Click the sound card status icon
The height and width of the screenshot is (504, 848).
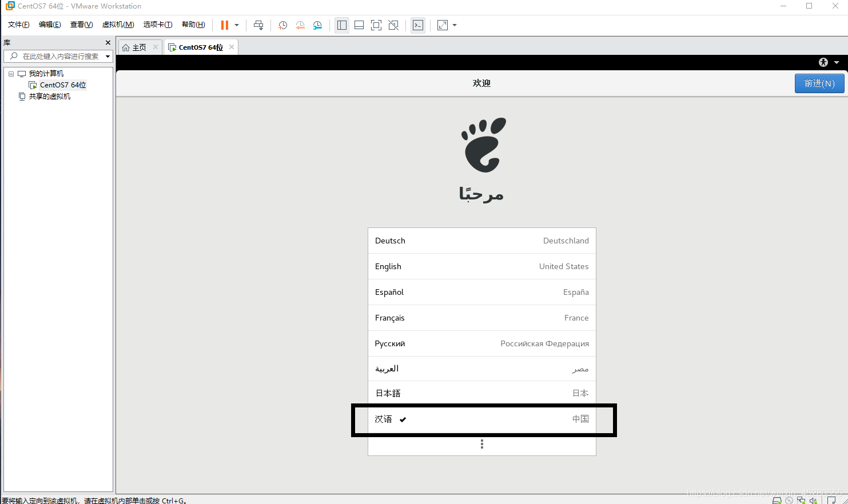click(813, 501)
